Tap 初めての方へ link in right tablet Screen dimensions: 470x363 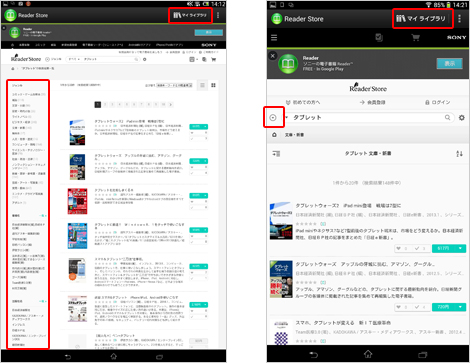coord(303,102)
